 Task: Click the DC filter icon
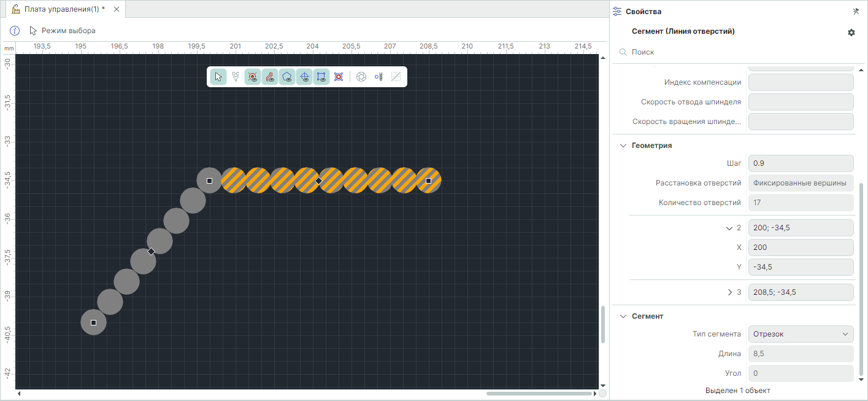[236, 77]
